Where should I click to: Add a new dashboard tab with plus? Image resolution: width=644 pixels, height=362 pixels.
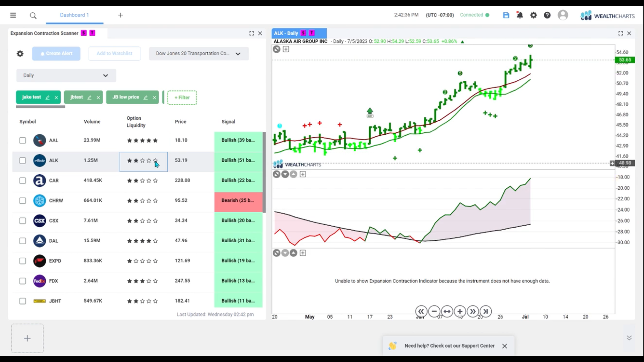click(x=120, y=15)
